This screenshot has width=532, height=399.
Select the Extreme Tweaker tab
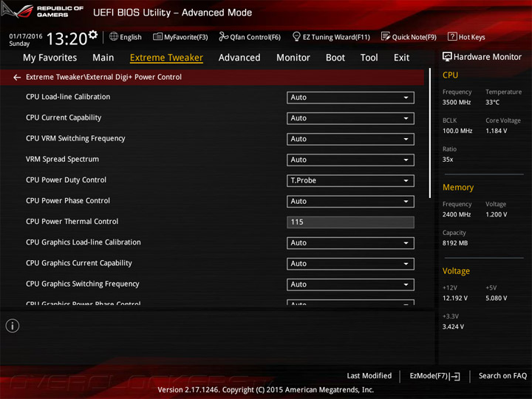[x=166, y=58]
